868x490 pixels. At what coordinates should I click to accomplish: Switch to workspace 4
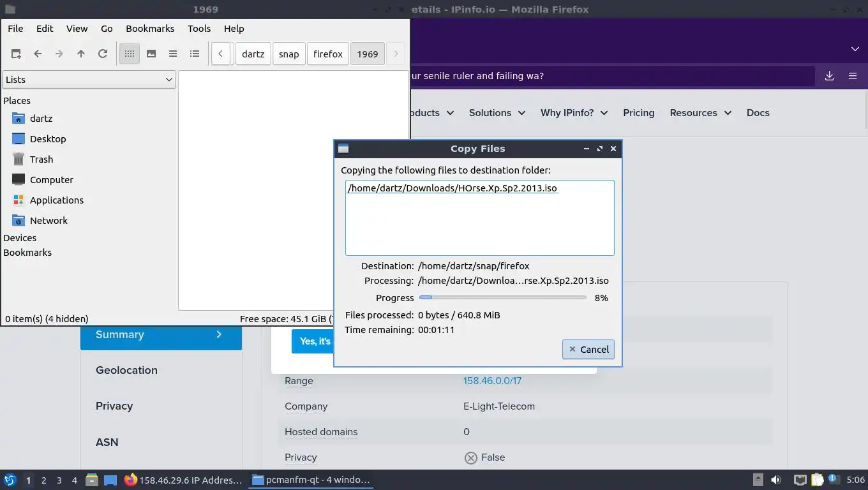tap(75, 480)
